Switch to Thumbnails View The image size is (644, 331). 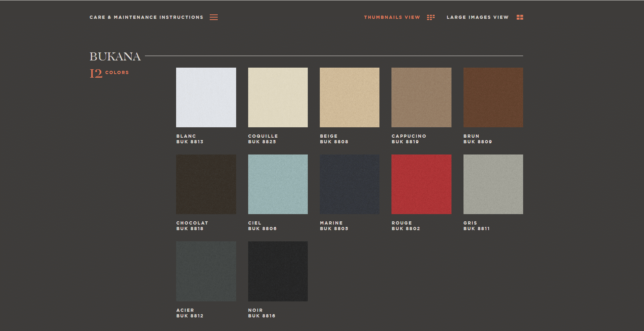392,17
